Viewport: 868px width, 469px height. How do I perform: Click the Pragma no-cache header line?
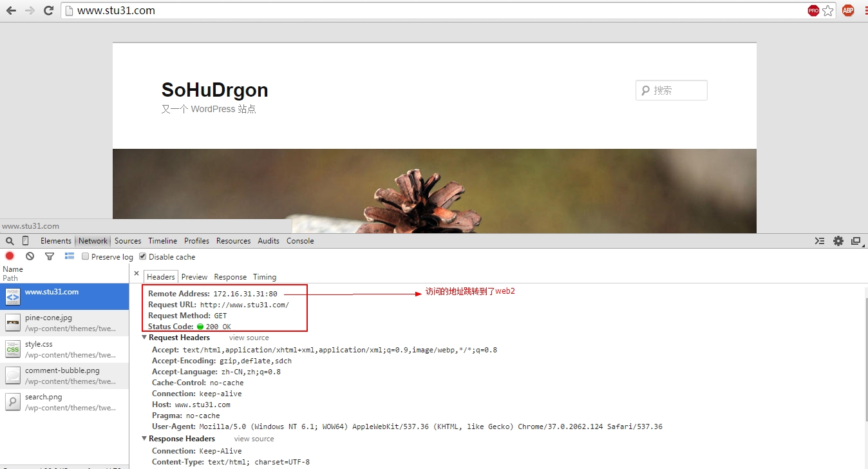[186, 416]
